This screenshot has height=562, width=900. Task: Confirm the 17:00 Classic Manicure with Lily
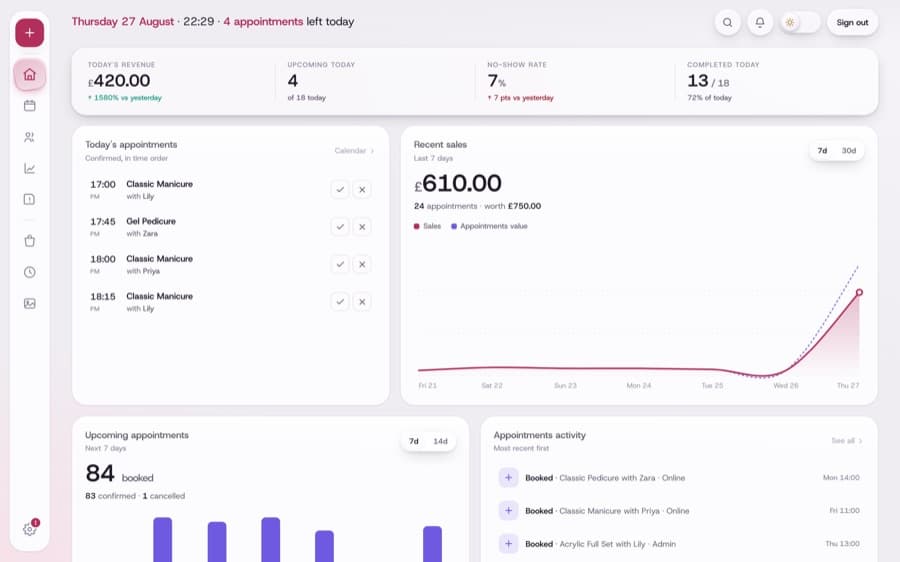click(x=340, y=189)
